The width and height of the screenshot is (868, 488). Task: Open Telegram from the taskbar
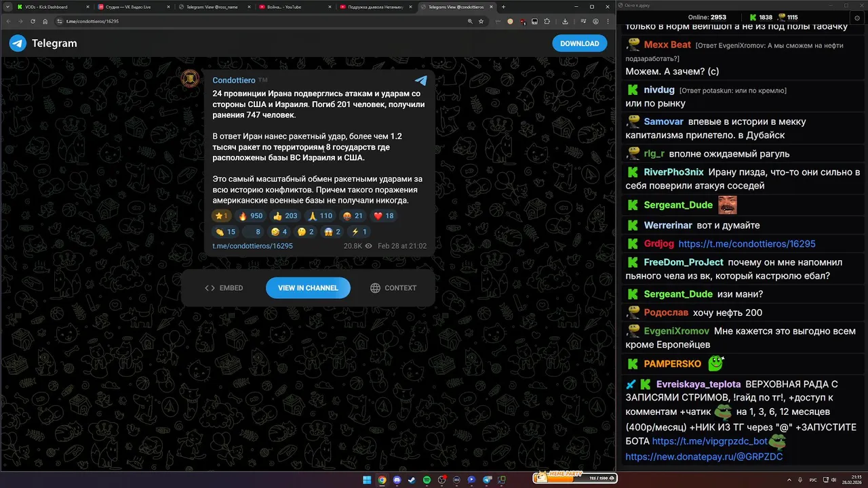pos(487,479)
